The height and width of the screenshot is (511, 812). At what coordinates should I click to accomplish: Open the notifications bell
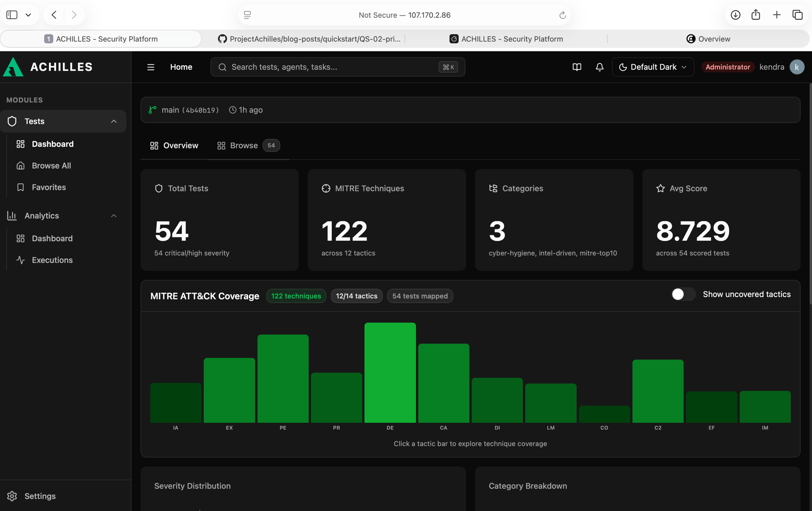click(x=599, y=67)
